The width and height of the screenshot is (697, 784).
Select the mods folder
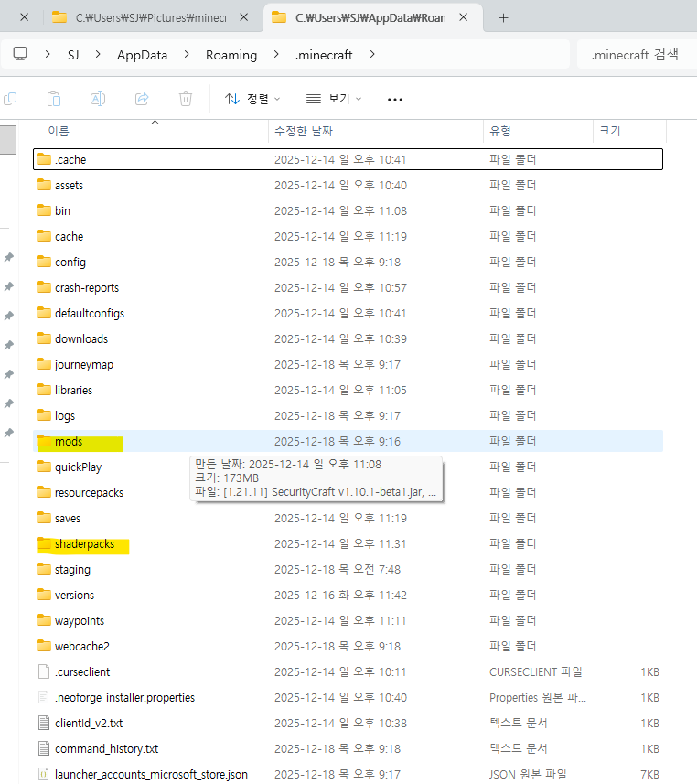[x=348, y=441]
